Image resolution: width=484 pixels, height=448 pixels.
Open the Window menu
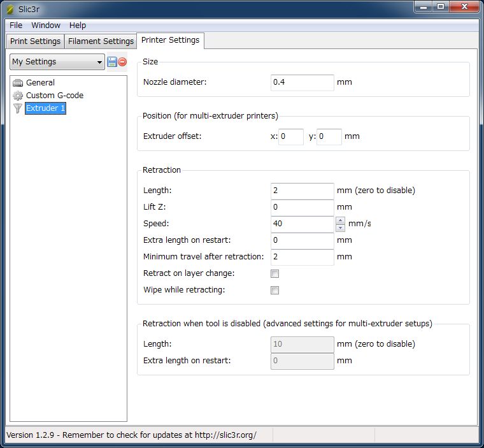[46, 25]
